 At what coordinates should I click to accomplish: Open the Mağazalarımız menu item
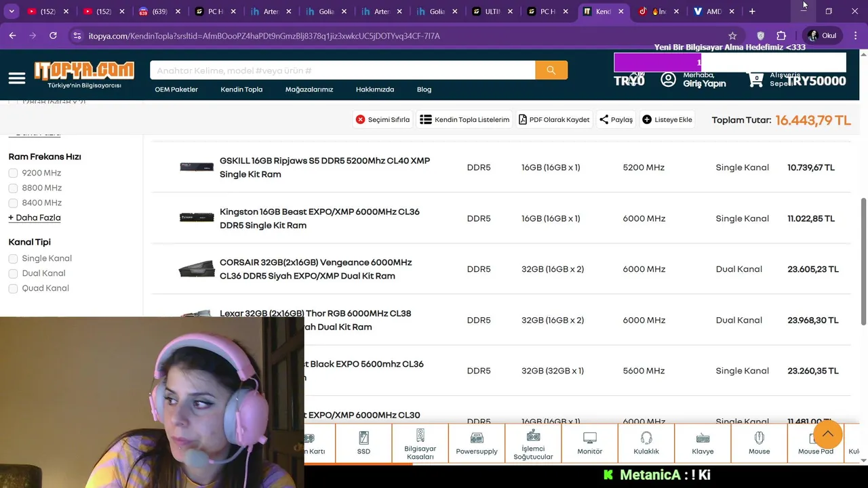(x=309, y=89)
